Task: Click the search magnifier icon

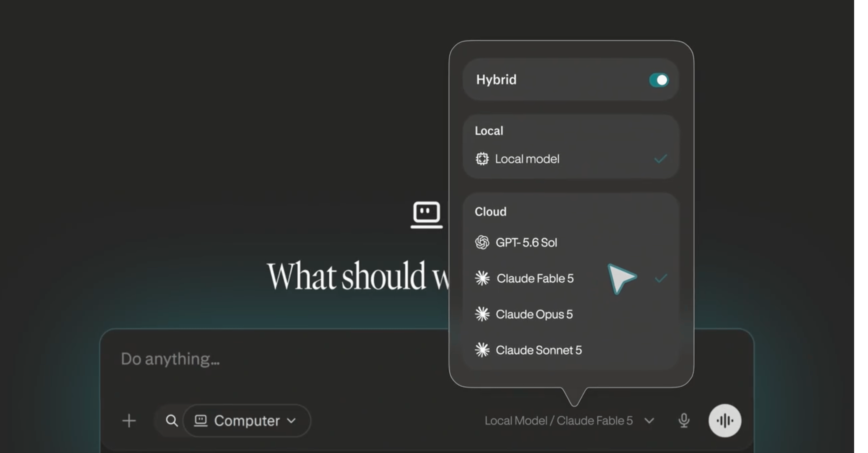Action: click(172, 421)
